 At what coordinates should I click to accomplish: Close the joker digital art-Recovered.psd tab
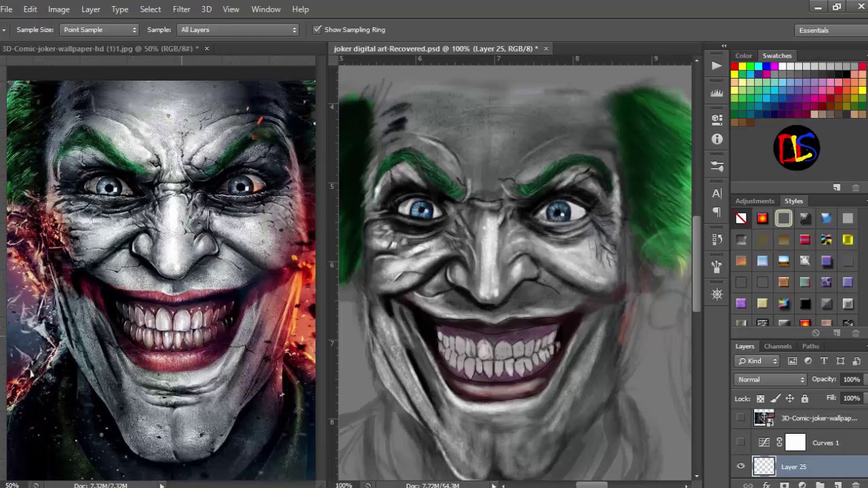(x=546, y=49)
